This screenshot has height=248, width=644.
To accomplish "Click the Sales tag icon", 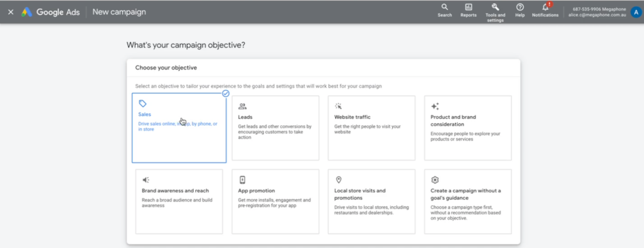I will click(x=143, y=104).
